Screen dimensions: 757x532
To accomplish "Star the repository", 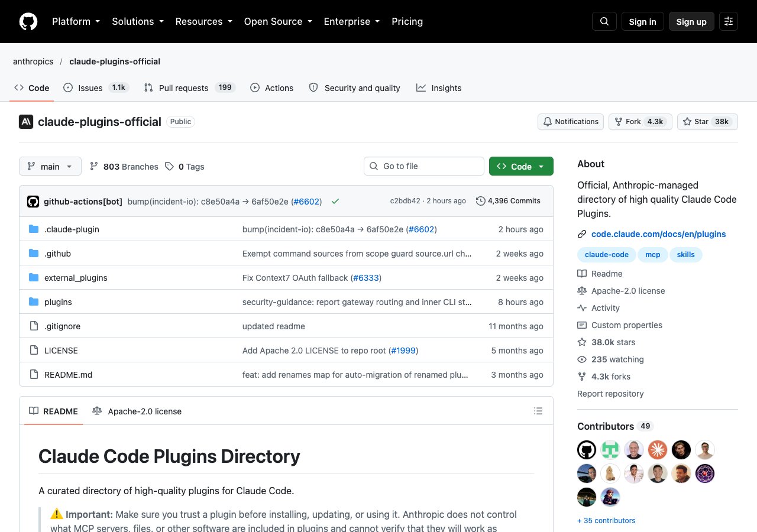I will point(707,122).
